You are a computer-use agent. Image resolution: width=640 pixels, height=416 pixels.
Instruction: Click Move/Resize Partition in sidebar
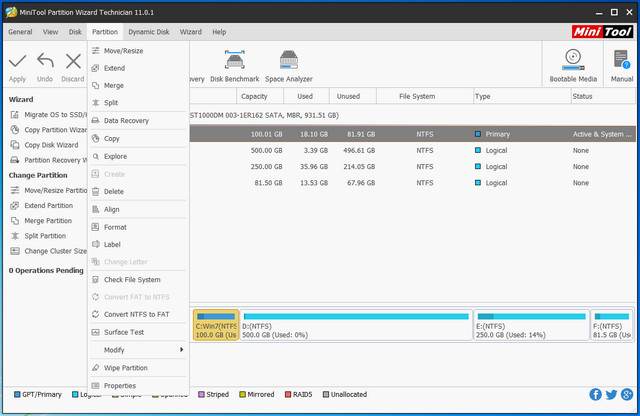point(49,190)
